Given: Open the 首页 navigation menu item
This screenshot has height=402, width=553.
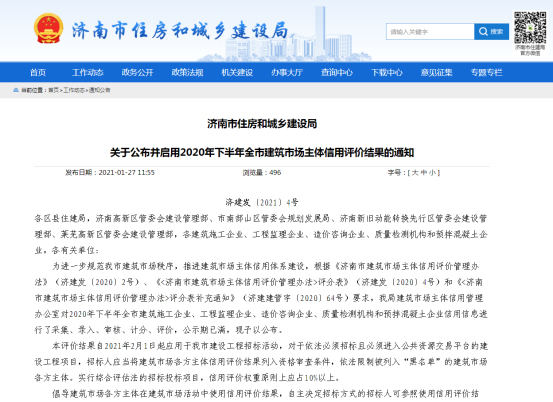Looking at the screenshot, I should pyautogui.click(x=38, y=72).
